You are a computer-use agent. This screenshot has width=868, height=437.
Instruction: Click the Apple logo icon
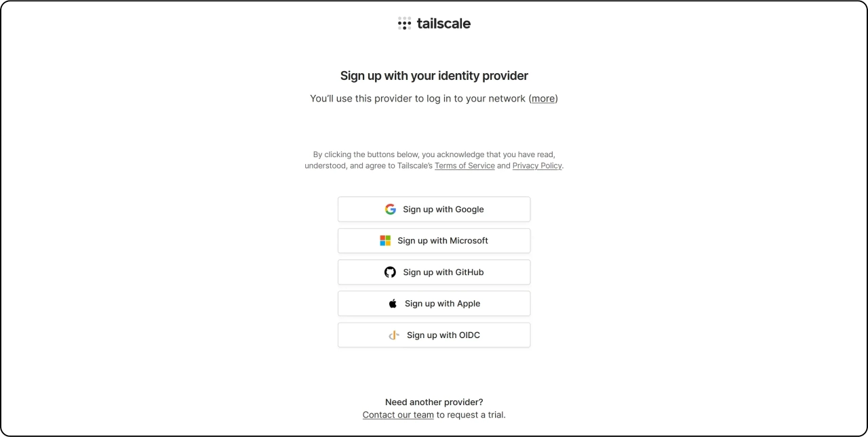pos(393,304)
